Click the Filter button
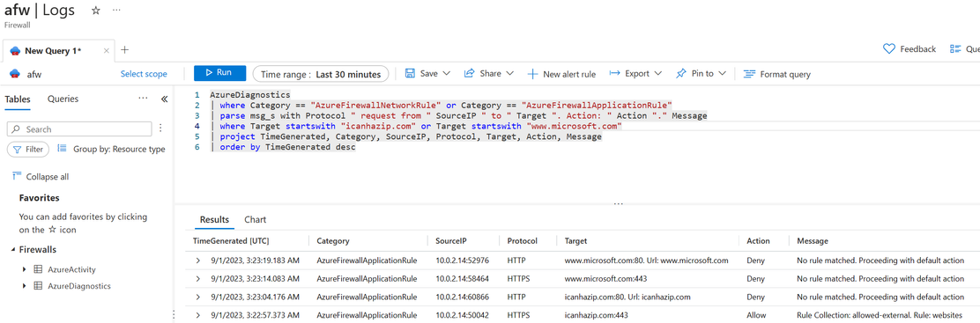 tap(29, 150)
